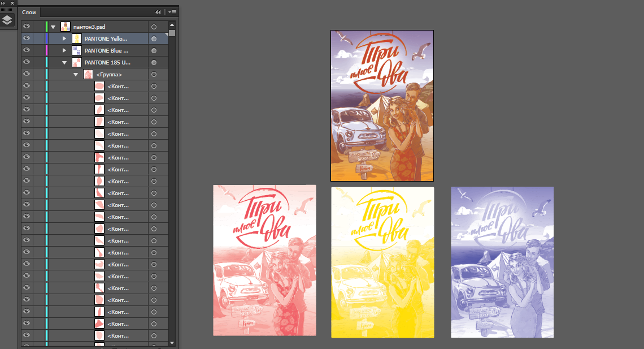Hide the PANTONE Blue layer
644x349 pixels.
tap(27, 50)
